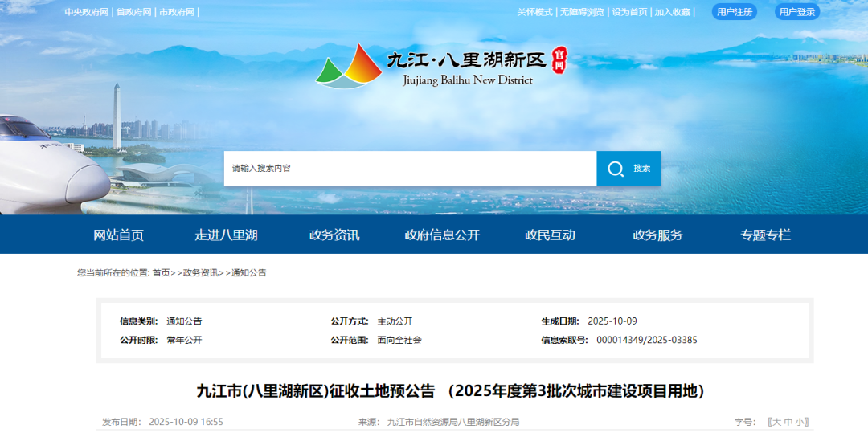This screenshot has height=437, width=868.
Task: Click the 用户注册 button
Action: pos(735,12)
